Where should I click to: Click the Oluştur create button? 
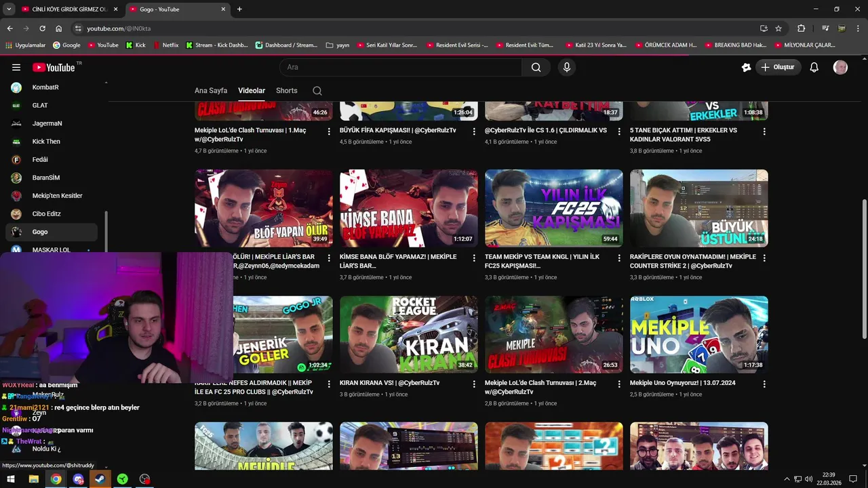click(x=778, y=67)
